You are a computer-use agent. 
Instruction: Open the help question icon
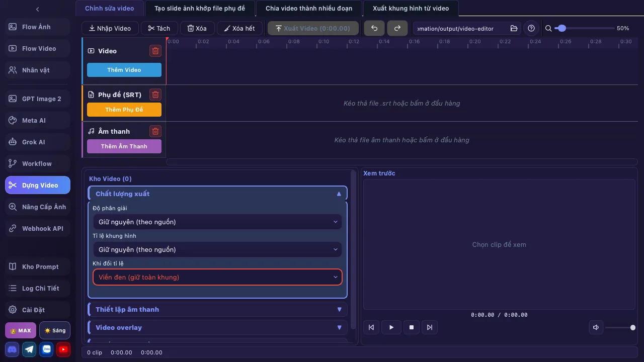(x=531, y=28)
